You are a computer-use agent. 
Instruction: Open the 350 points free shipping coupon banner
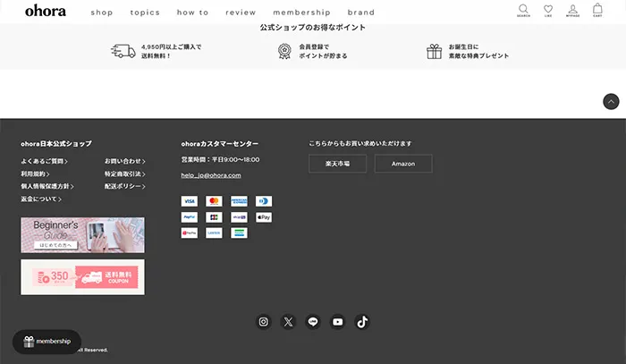tap(82, 277)
